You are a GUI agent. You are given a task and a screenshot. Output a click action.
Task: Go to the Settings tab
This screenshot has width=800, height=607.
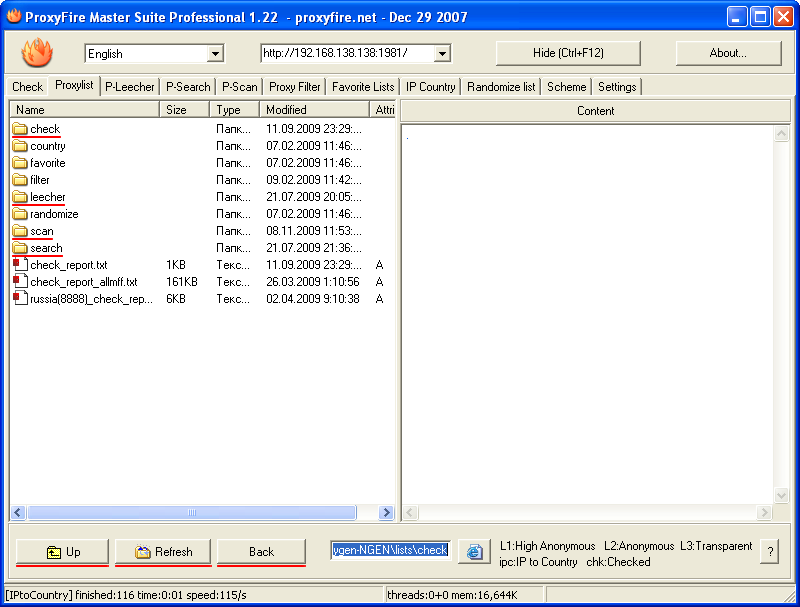pos(617,87)
